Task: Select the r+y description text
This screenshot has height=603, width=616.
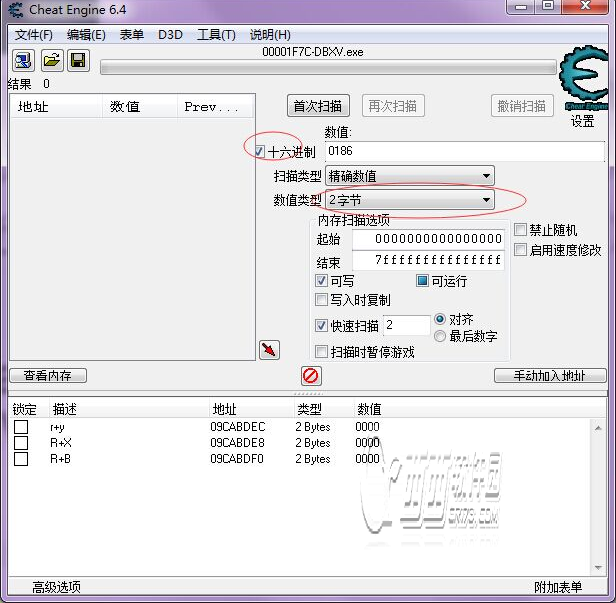Action: [57, 427]
